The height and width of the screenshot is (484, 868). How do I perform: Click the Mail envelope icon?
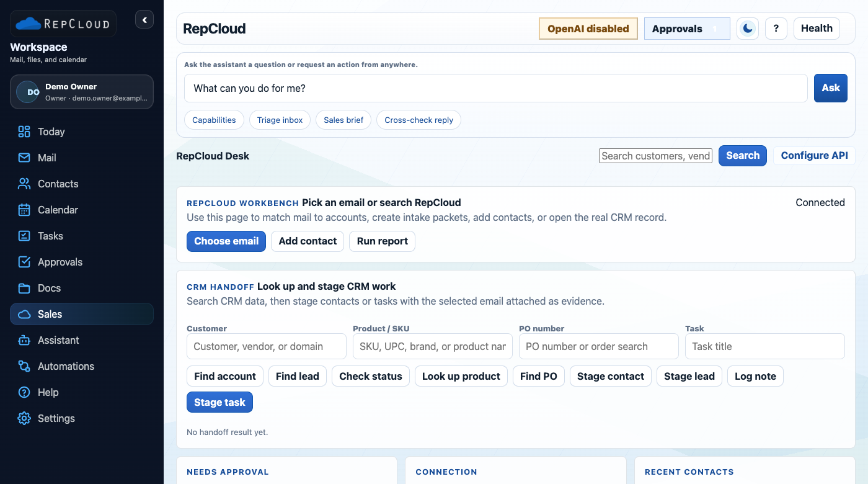(24, 158)
